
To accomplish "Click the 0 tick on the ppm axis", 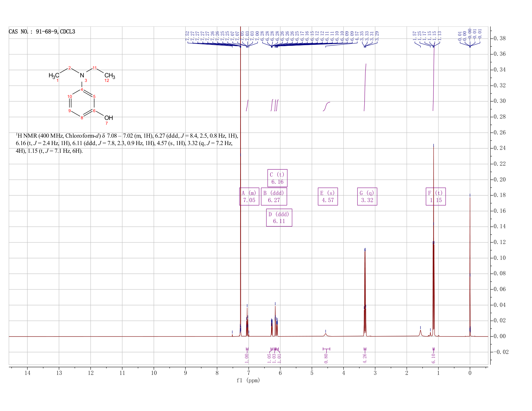I will 470,373.
